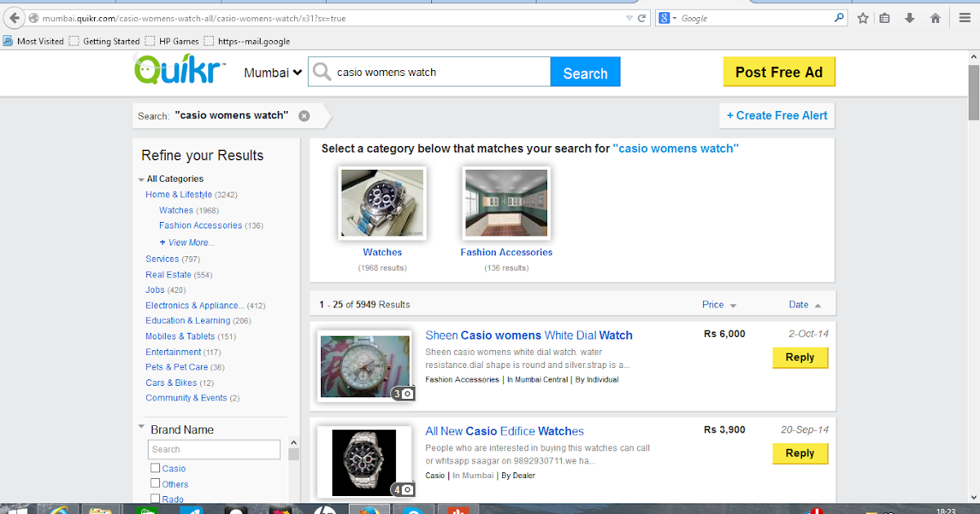Reload the page with the refresh icon
980x514 pixels.
[642, 17]
